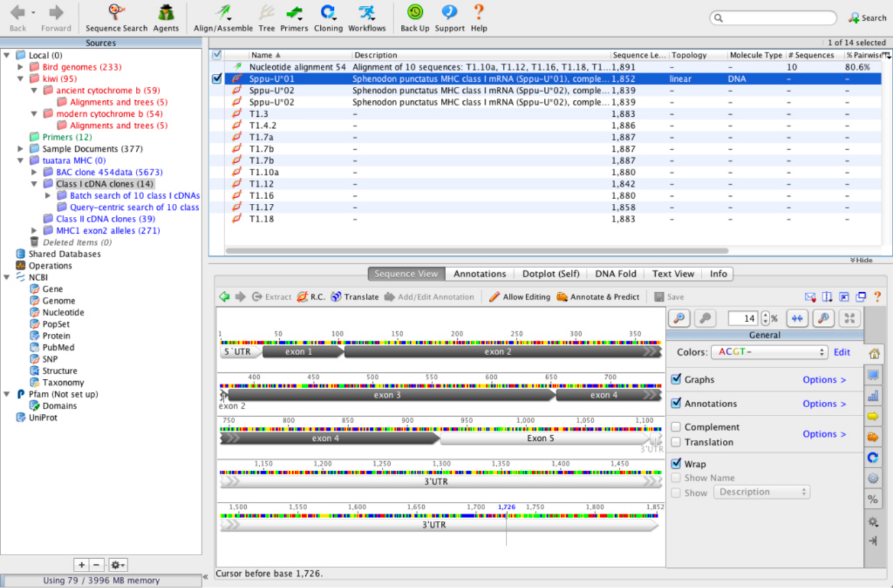The image size is (893, 588).
Task: Open the General home tab icon
Action: pyautogui.click(x=873, y=354)
